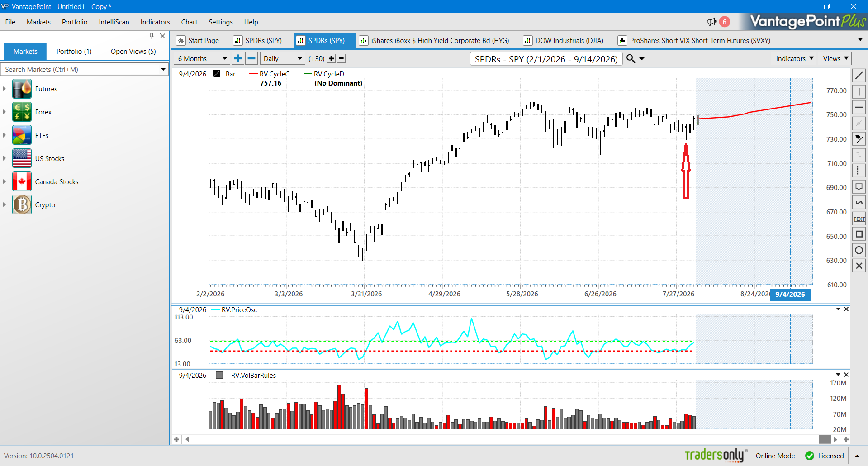Viewport: 868px width, 466px height.
Task: Switch to the Portfolio (1) tab
Action: (74, 51)
